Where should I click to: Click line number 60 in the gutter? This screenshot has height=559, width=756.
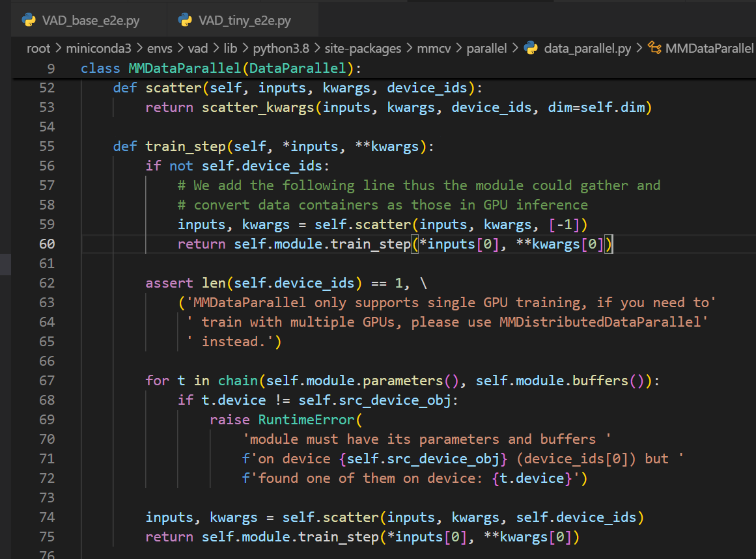coord(47,244)
